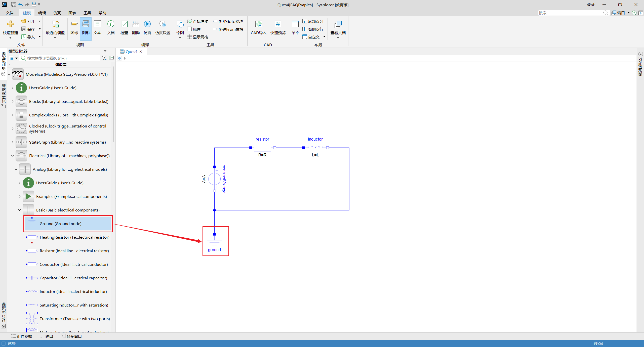The height and width of the screenshot is (347, 644).
Task: Click 创建Goto模块
Action: (228, 22)
